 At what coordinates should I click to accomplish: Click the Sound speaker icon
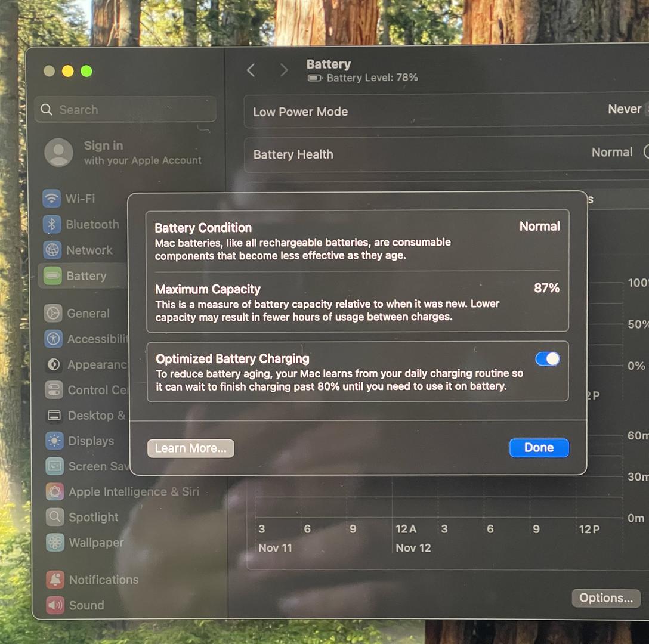[55, 605]
